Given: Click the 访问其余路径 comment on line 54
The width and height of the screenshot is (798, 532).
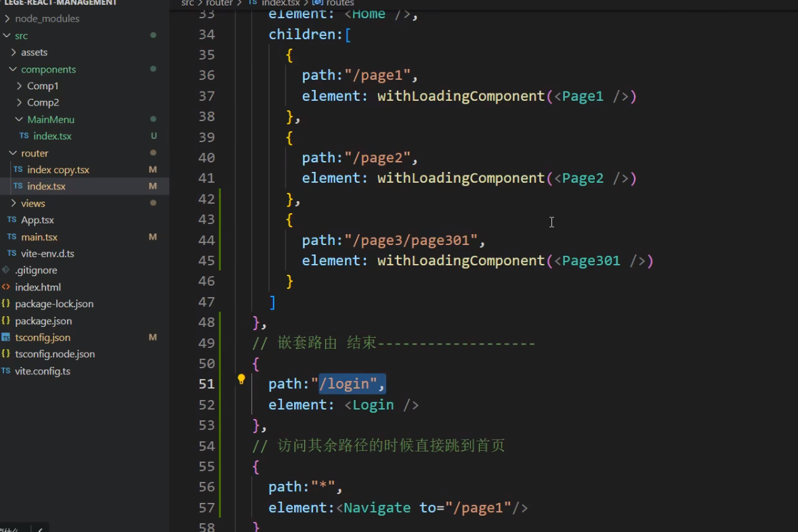Looking at the screenshot, I should [x=379, y=446].
